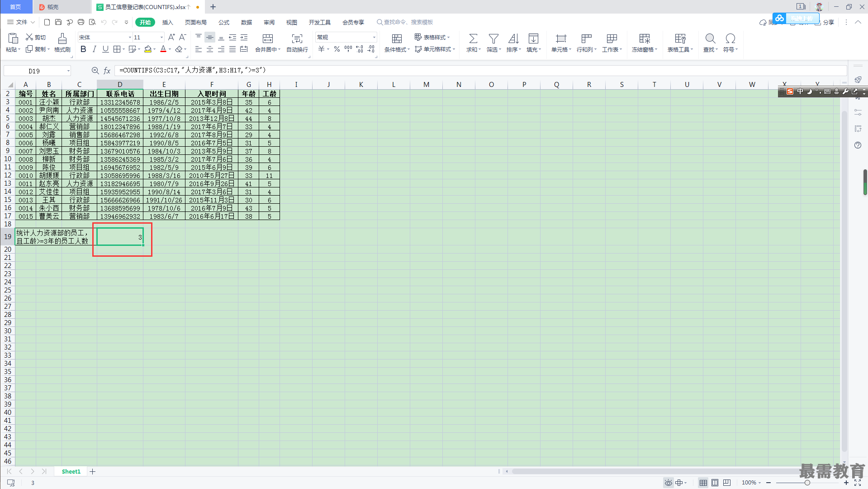Click the Filter (筛选) funnel icon
Image resolution: width=868 pixels, height=489 pixels.
493,38
